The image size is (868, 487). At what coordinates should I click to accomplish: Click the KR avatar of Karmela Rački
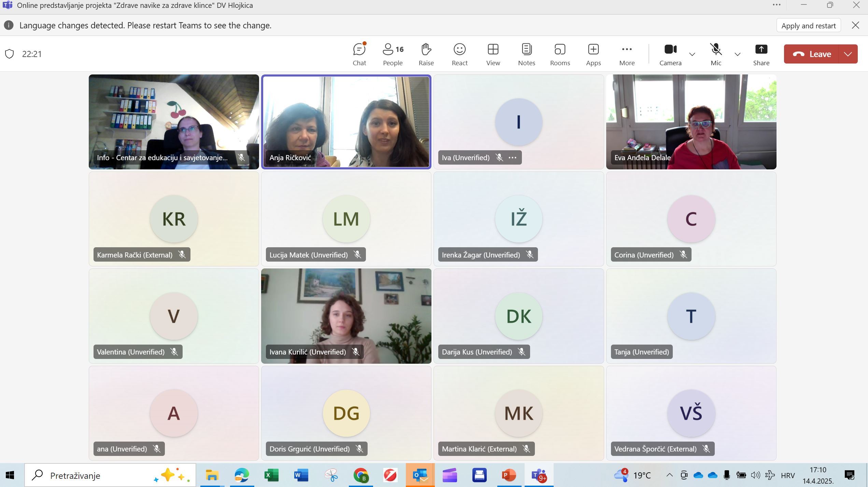(x=174, y=219)
